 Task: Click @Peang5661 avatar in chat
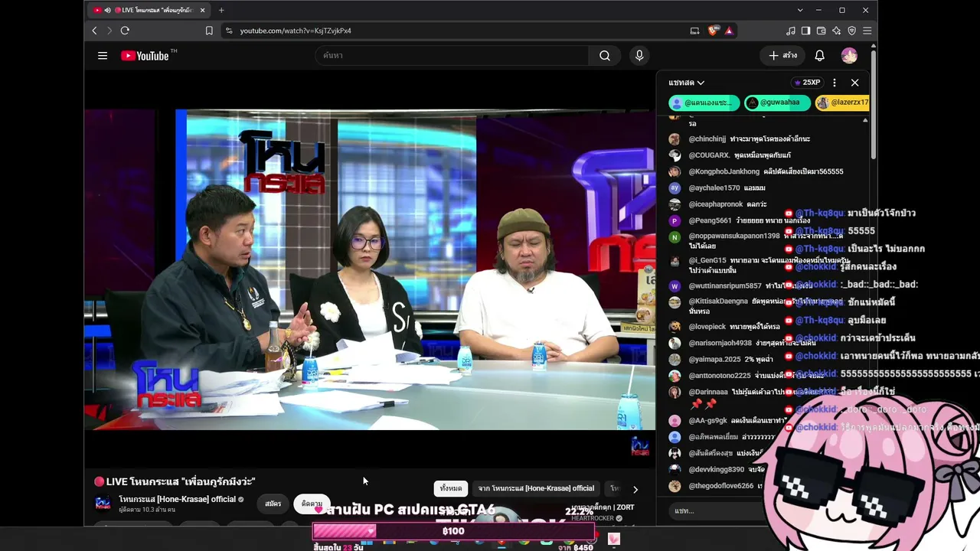point(675,220)
